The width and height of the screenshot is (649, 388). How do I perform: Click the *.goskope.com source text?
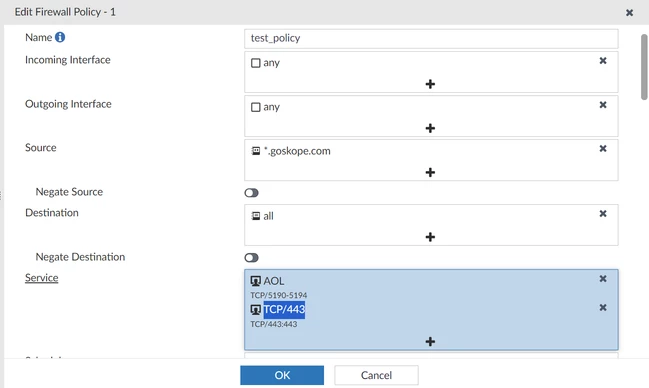297,151
